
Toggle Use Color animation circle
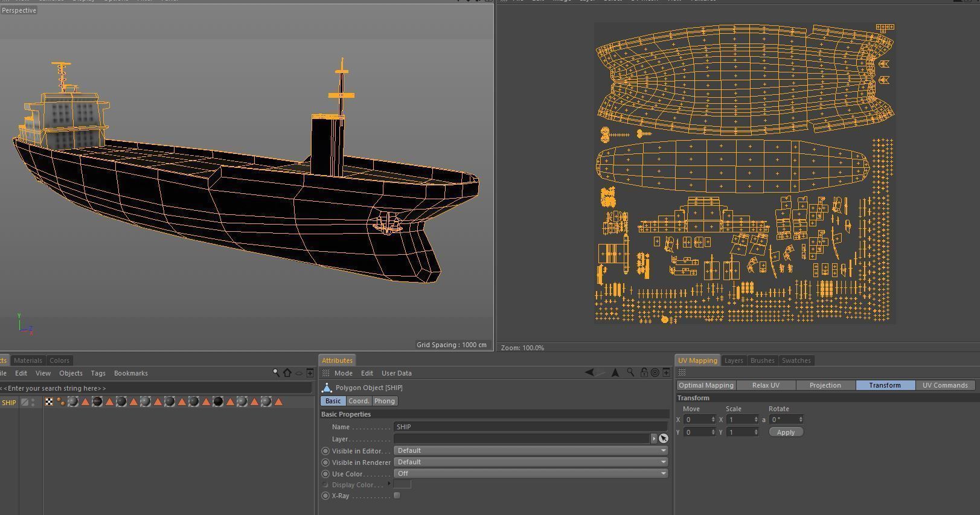[325, 474]
